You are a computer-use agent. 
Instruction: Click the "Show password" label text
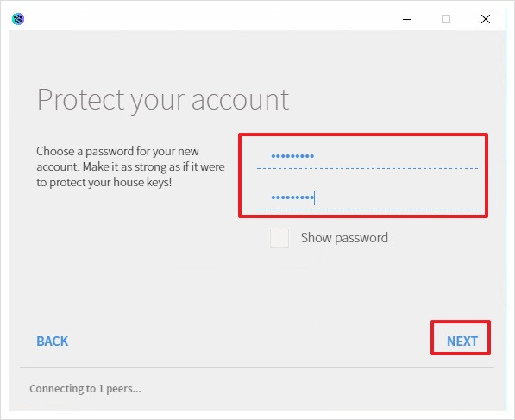pyautogui.click(x=344, y=238)
